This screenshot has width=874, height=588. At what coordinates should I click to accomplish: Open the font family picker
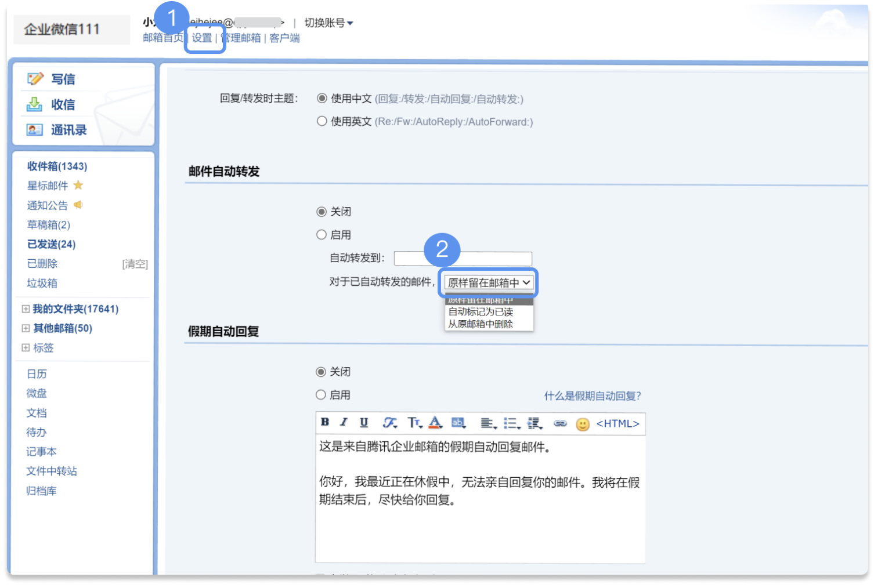point(389,423)
